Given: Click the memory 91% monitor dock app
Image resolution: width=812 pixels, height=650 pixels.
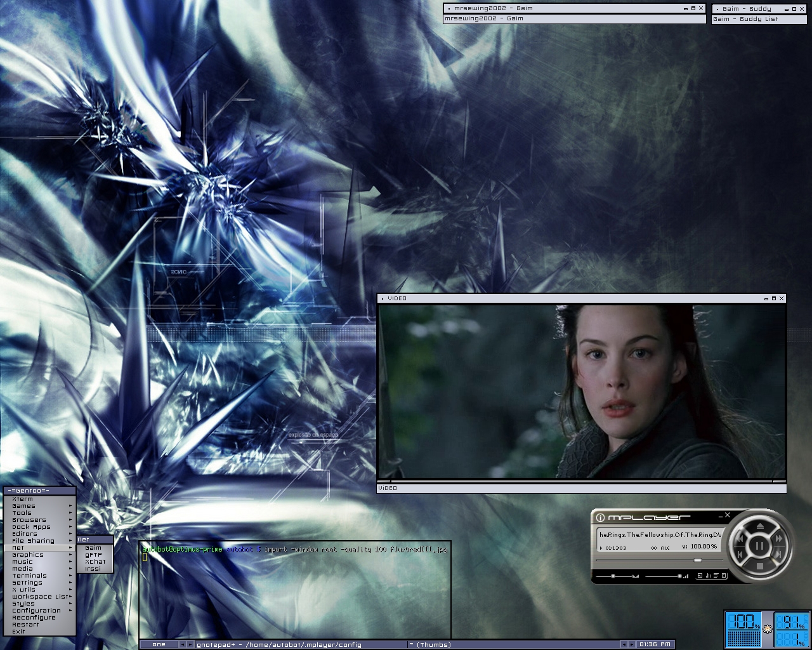Looking at the screenshot, I should point(792,629).
